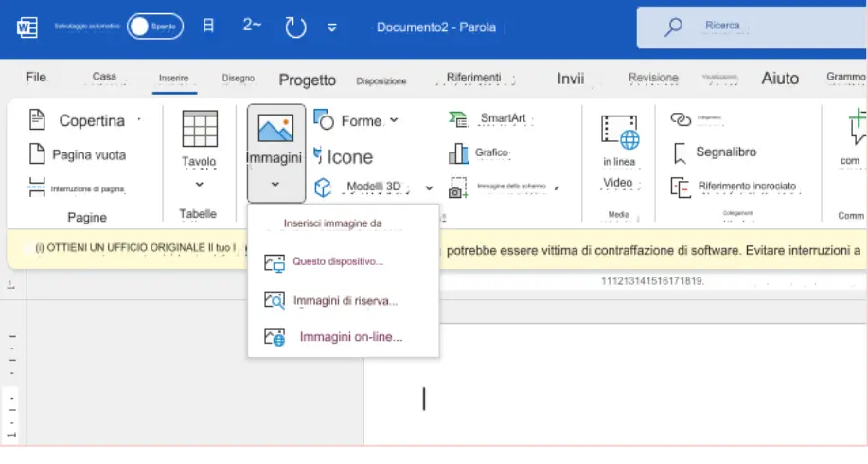Click the Save icon in title bar
Image resolution: width=868 pixels, height=464 pixels.
pos(208,26)
